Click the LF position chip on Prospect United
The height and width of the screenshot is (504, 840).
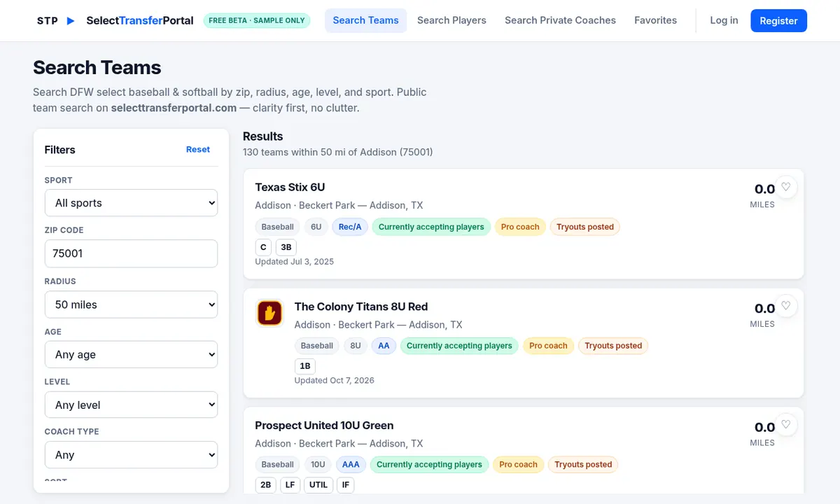290,484
